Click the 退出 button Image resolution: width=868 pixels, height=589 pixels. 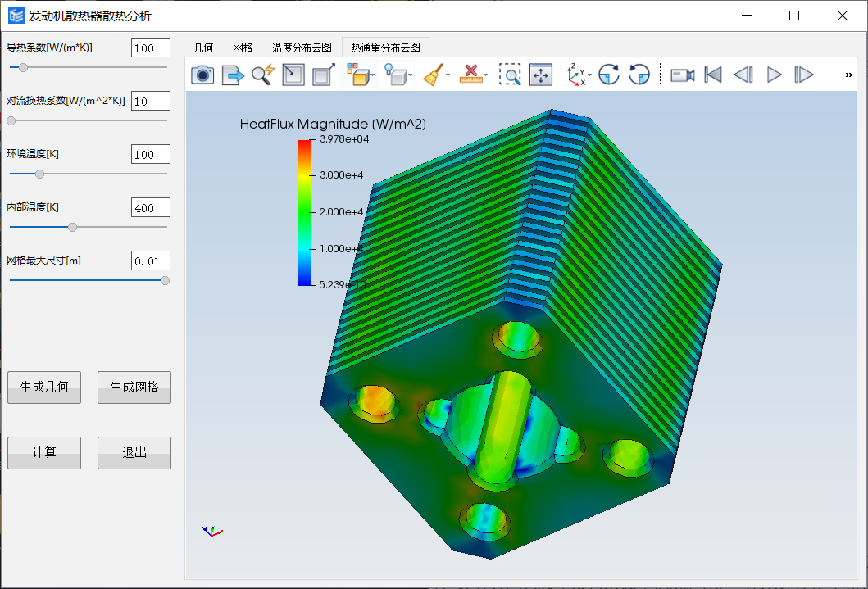(x=134, y=453)
